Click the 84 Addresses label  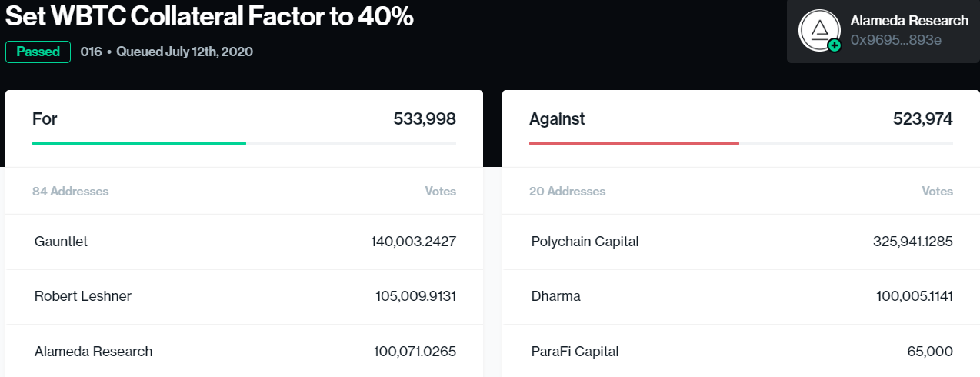pos(70,191)
